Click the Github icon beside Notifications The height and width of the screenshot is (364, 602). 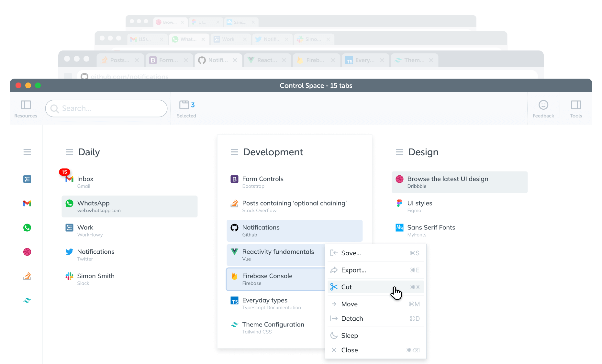[234, 227]
